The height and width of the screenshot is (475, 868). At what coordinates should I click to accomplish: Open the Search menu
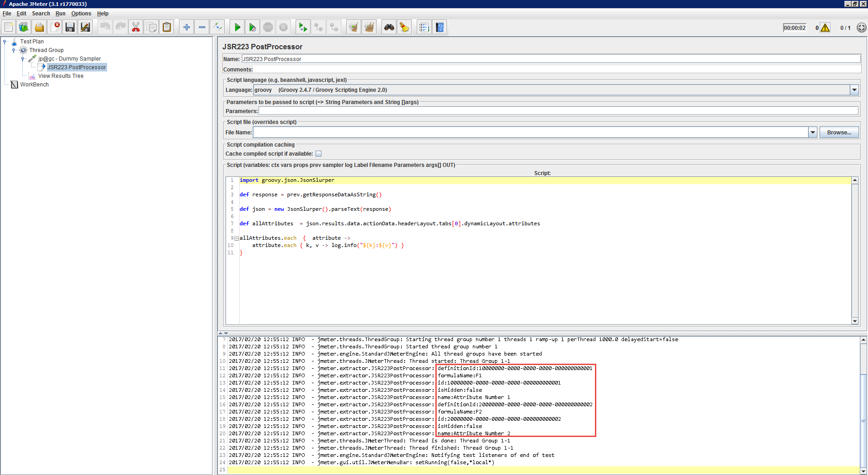[41, 14]
